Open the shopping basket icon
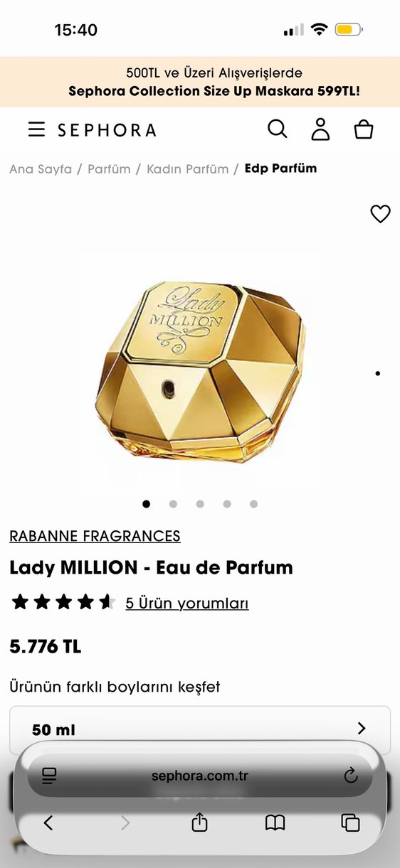Screen dimensions: 400x868 tap(364, 129)
